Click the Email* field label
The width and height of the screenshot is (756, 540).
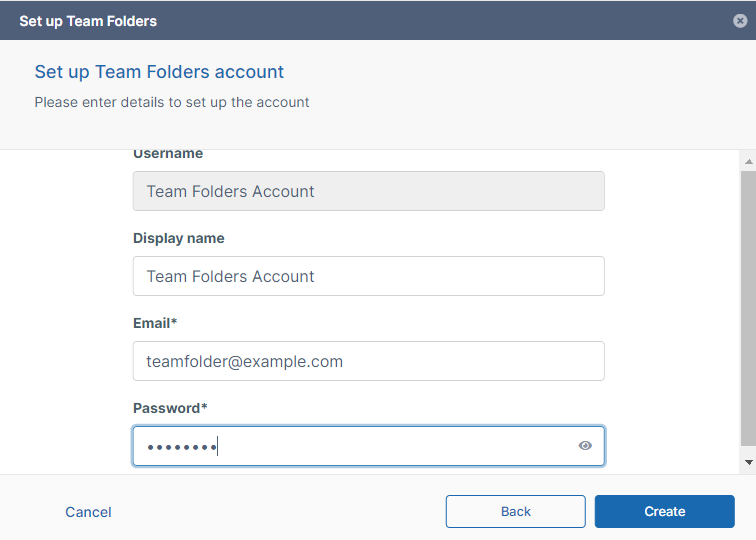[155, 324]
